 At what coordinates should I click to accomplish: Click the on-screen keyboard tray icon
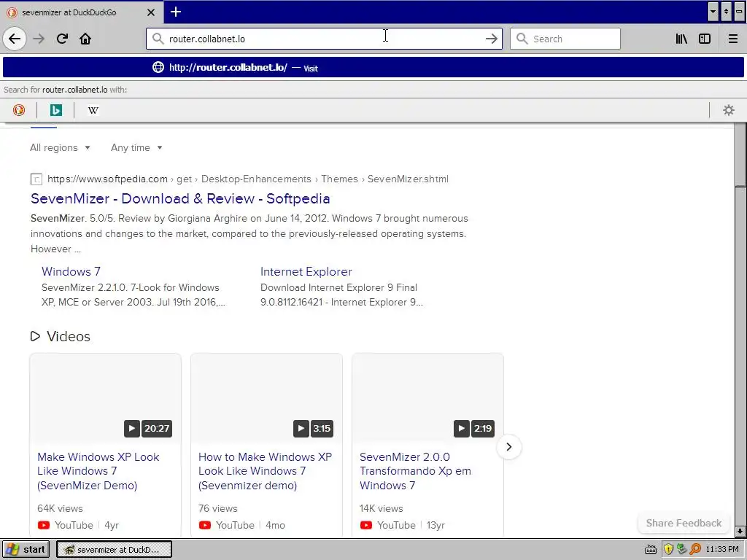(650, 550)
